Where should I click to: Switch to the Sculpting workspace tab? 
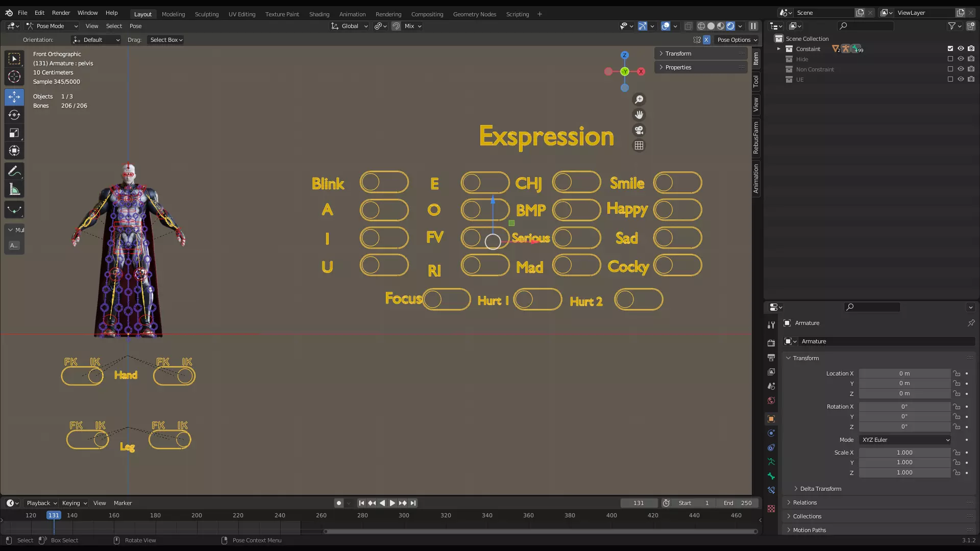coord(206,14)
